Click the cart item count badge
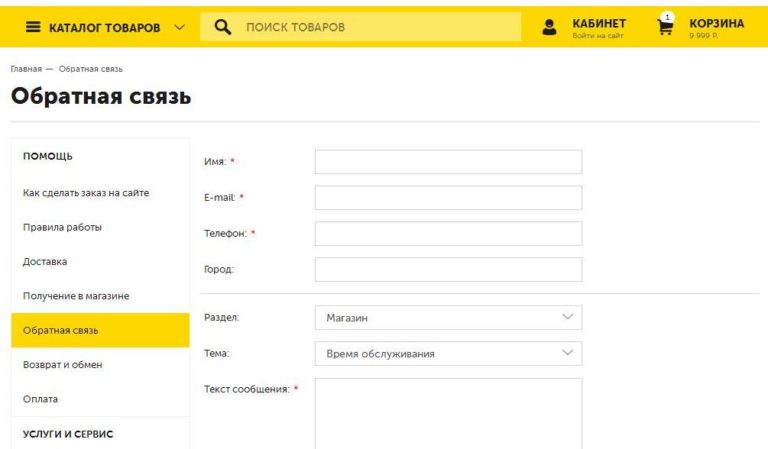The height and width of the screenshot is (449, 768). point(667,17)
